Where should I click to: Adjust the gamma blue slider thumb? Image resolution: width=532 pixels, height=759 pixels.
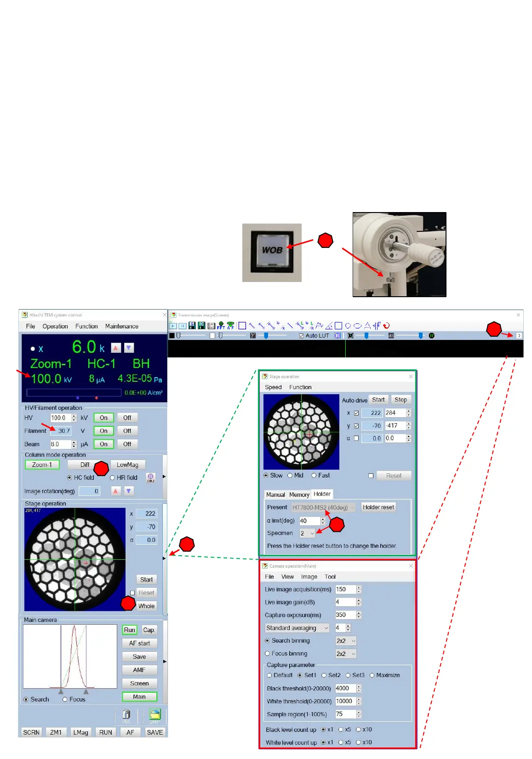[266, 335]
